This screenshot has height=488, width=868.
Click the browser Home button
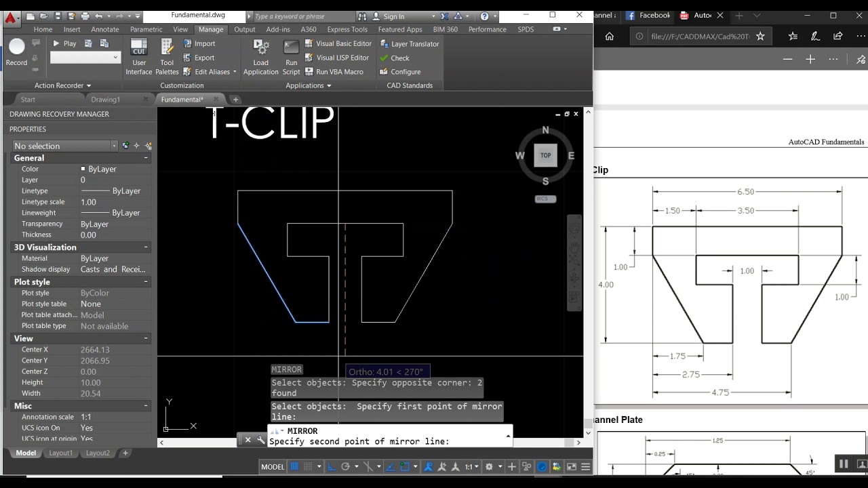(x=609, y=37)
